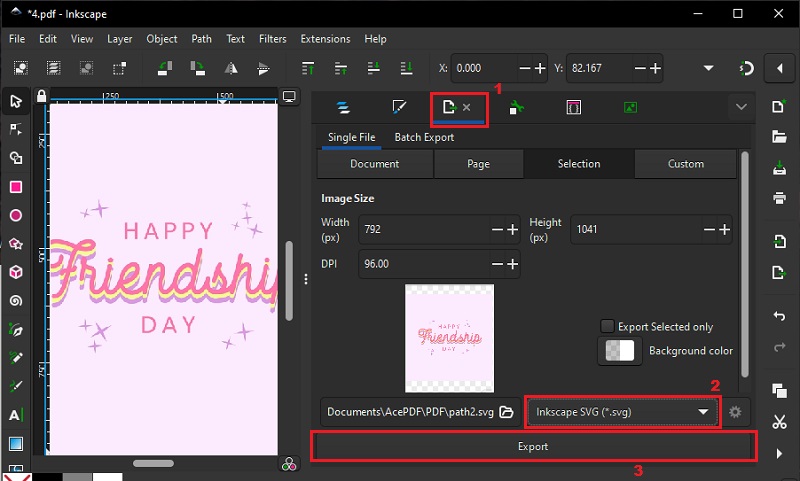The image size is (800, 481).
Task: Select the Rectangle tool
Action: pyautogui.click(x=16, y=187)
